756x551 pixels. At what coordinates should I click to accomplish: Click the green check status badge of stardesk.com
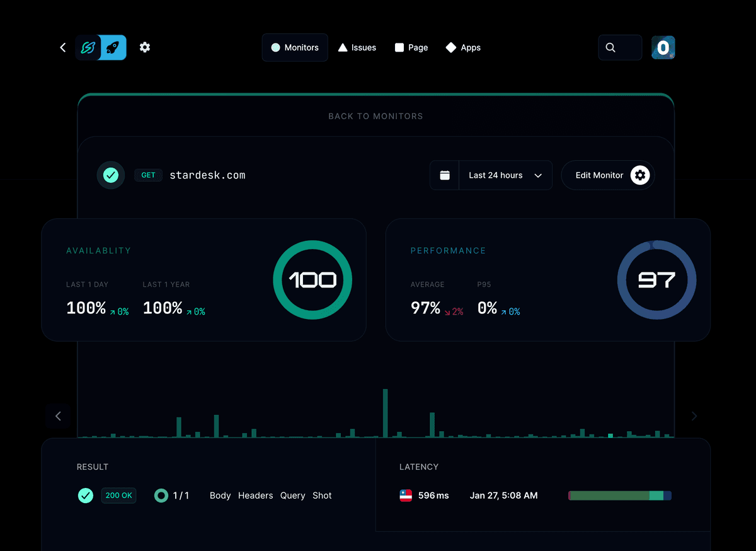pyautogui.click(x=111, y=175)
